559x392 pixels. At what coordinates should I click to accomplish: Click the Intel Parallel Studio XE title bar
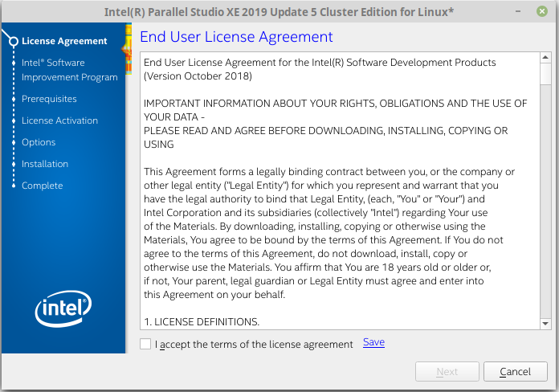(279, 11)
